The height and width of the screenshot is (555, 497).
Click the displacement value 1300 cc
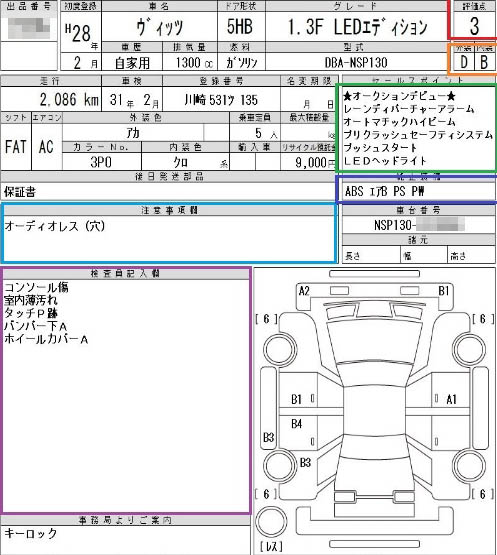194,63
